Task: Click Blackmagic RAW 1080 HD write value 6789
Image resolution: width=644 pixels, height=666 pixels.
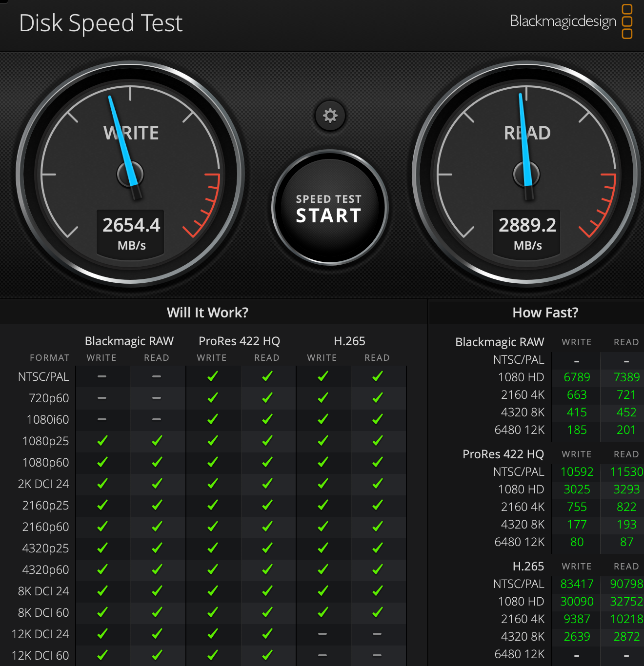Action: pyautogui.click(x=577, y=377)
